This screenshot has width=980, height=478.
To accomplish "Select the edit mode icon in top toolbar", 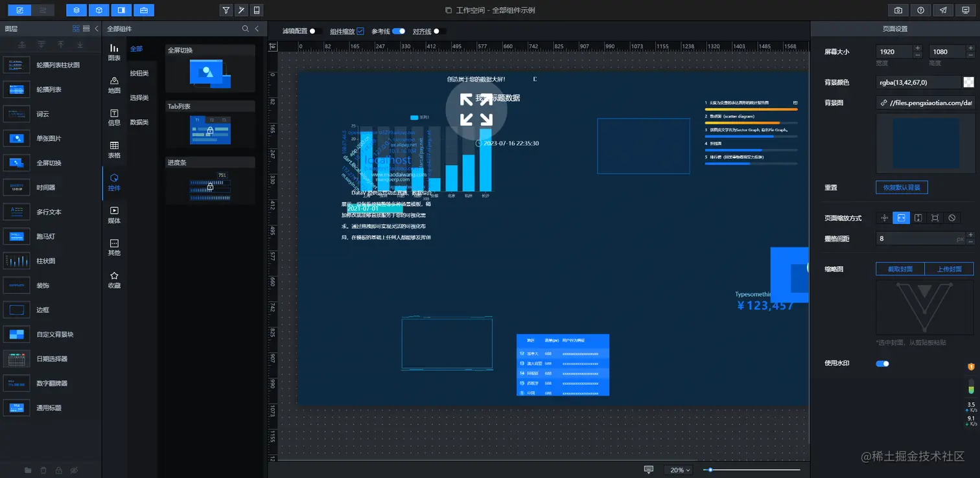I will (x=19, y=10).
